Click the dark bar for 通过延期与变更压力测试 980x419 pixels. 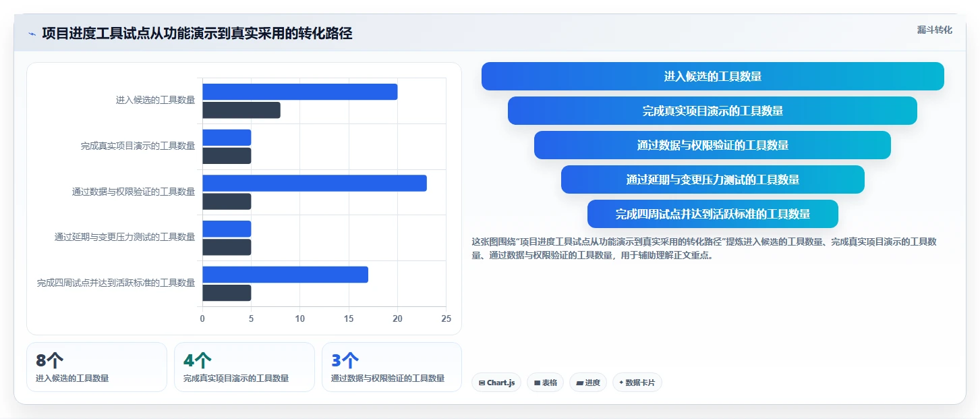(x=227, y=247)
